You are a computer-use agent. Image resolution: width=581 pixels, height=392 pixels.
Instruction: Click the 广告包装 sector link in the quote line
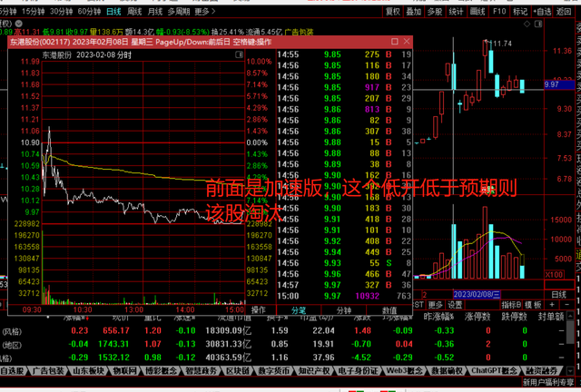pyautogui.click(x=299, y=32)
